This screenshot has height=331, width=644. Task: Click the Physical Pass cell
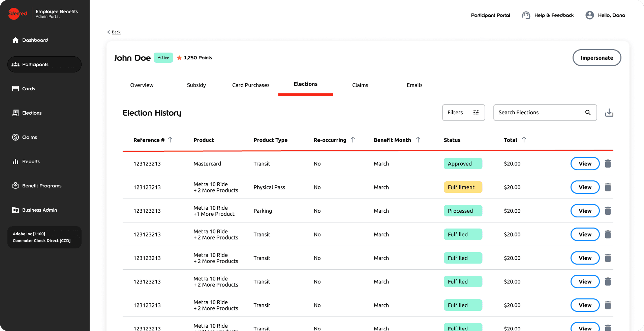coord(269,187)
